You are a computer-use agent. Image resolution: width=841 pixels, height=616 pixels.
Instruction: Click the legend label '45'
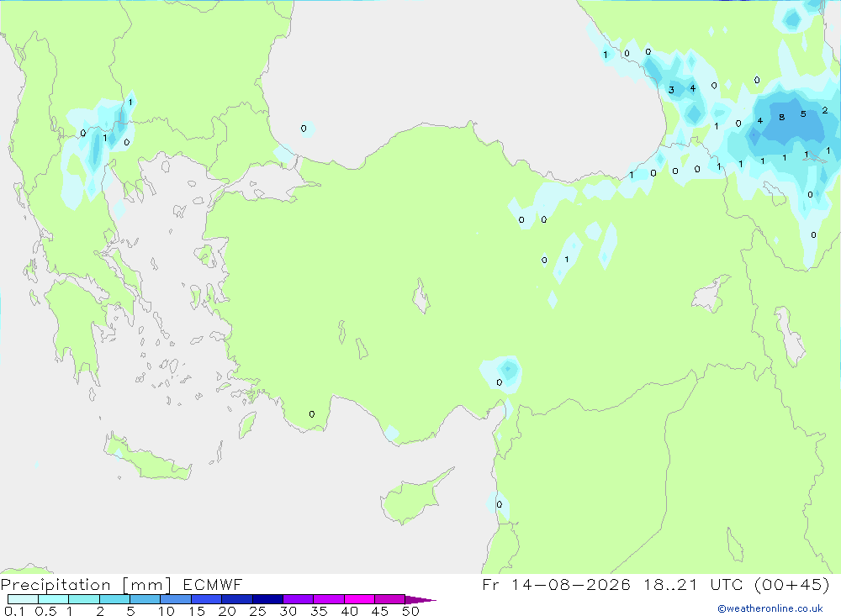click(380, 611)
